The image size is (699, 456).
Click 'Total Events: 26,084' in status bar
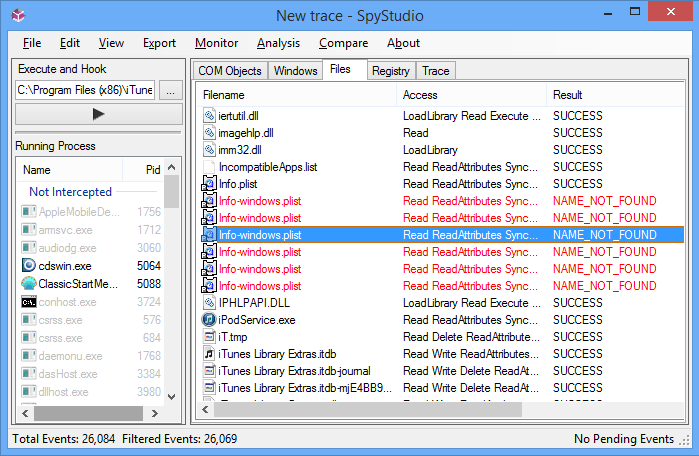pyautogui.click(x=63, y=439)
